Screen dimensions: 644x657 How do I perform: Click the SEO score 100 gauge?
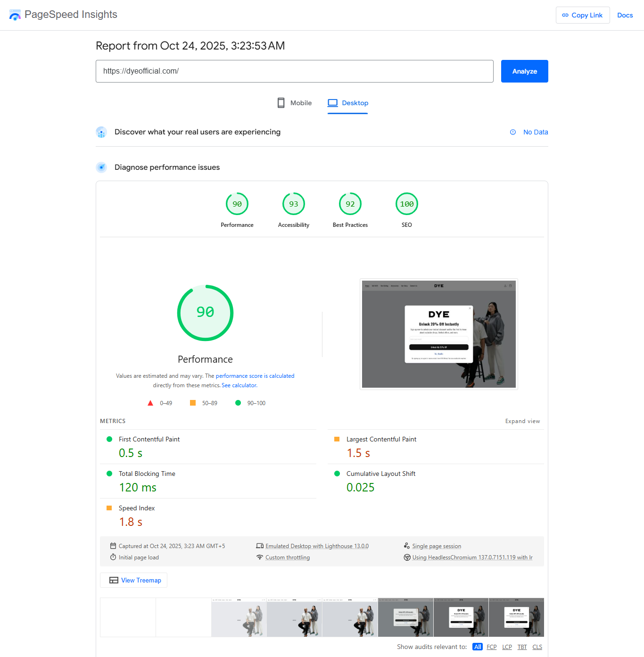click(x=406, y=204)
